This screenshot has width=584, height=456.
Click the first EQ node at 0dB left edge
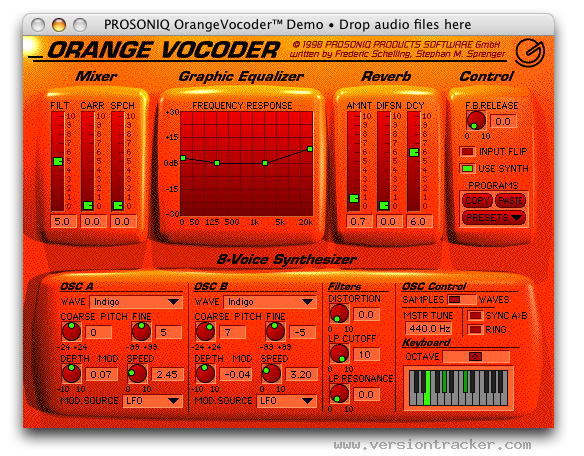(x=183, y=158)
